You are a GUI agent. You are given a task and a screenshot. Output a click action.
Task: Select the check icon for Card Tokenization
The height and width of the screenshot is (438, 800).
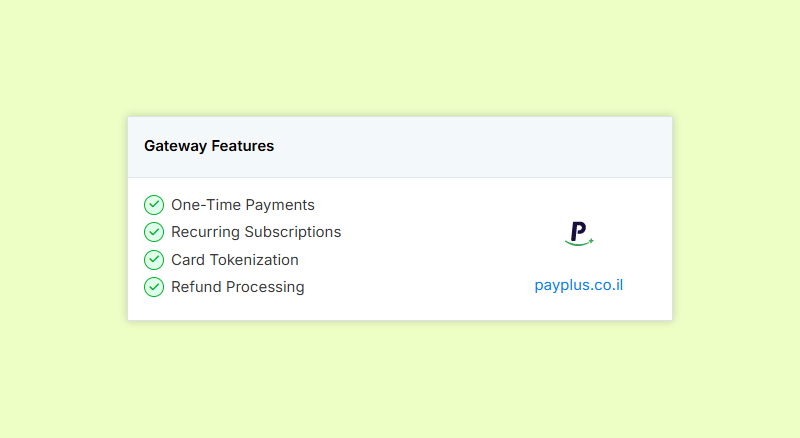tap(154, 260)
